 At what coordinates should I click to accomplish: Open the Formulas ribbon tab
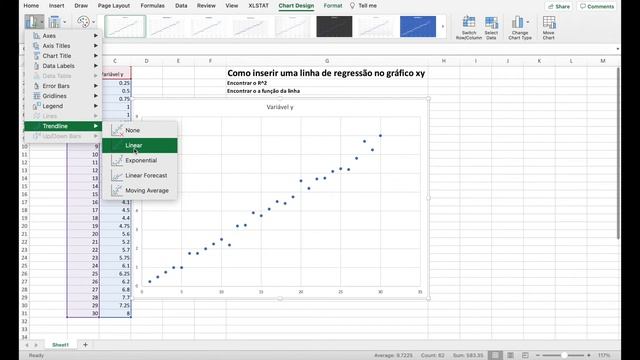point(153,6)
